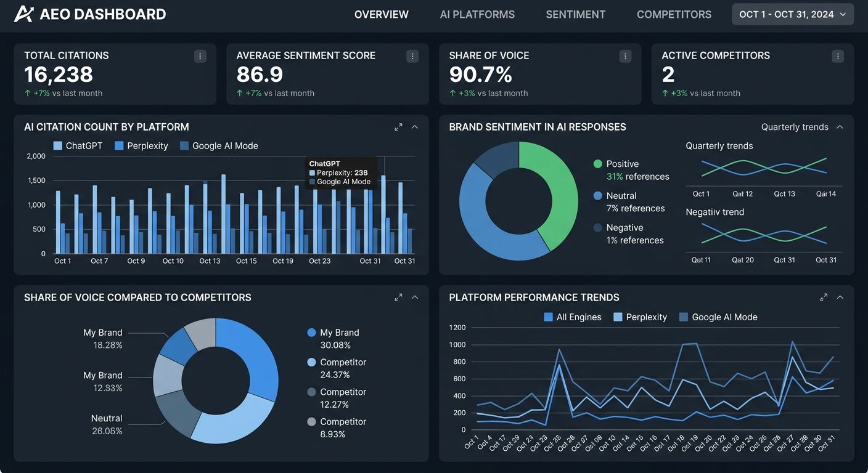
Task: Click the Platform Performance Trends title
Action: 534,297
